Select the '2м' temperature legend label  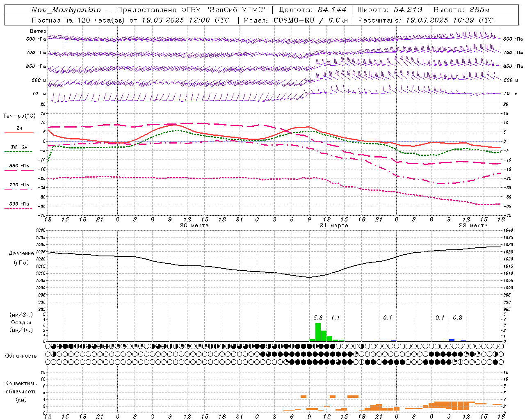19,128
